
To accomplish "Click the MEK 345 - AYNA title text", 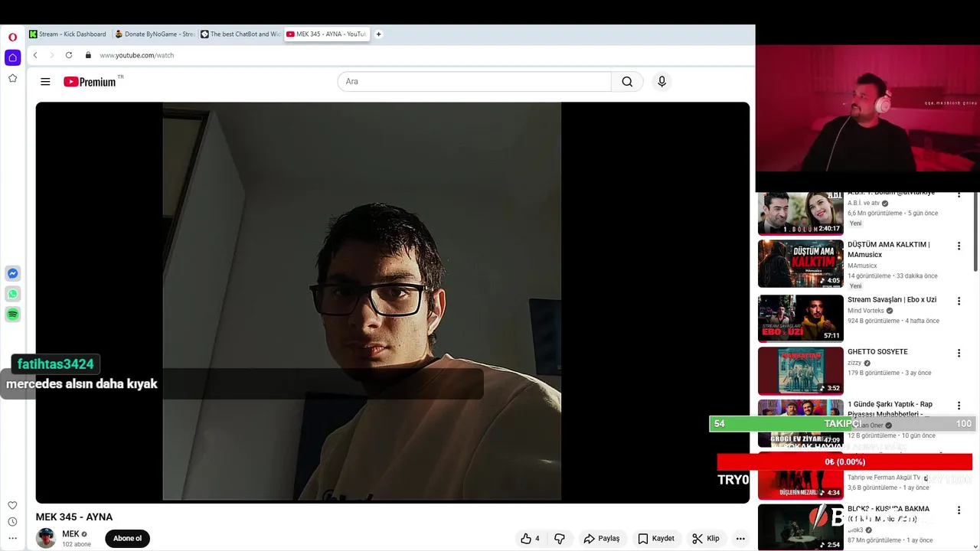I will [x=74, y=517].
